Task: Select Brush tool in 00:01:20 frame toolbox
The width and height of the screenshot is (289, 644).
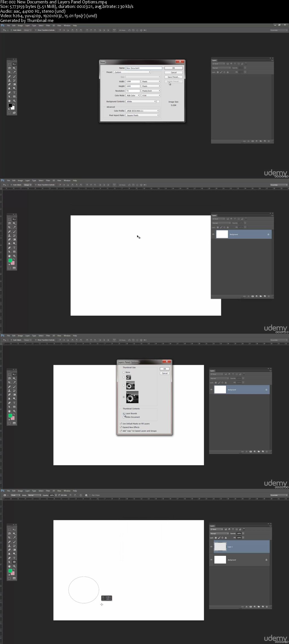Action: pyautogui.click(x=14, y=232)
